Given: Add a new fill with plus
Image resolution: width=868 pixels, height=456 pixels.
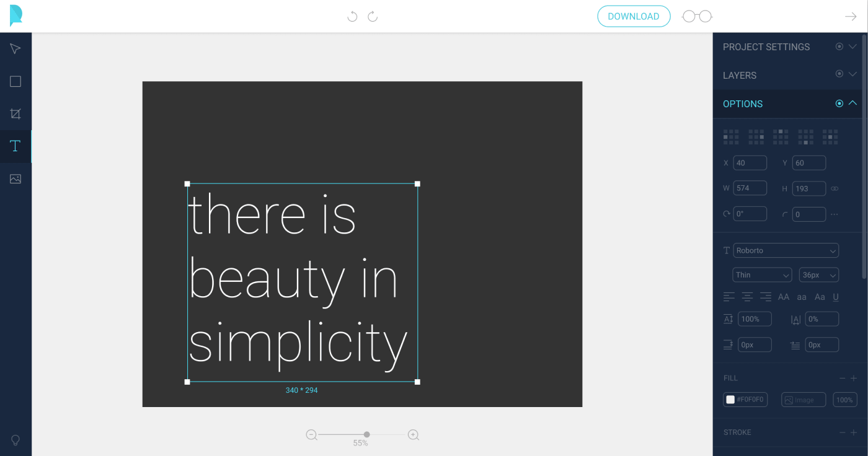Looking at the screenshot, I should pyautogui.click(x=854, y=378).
